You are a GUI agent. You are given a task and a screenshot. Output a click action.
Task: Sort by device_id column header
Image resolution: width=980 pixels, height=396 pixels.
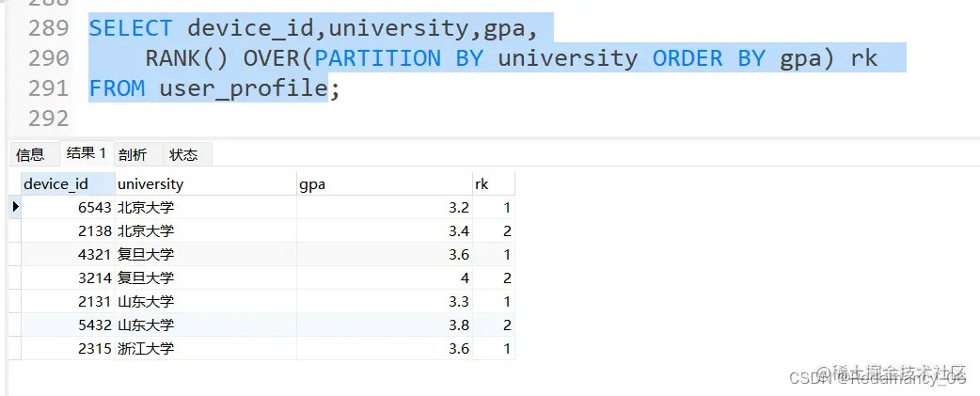pos(68,183)
